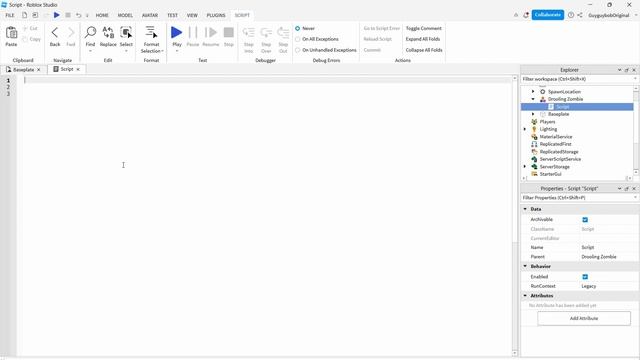Switch to the HOME ribbon tab

pyautogui.click(x=102, y=15)
